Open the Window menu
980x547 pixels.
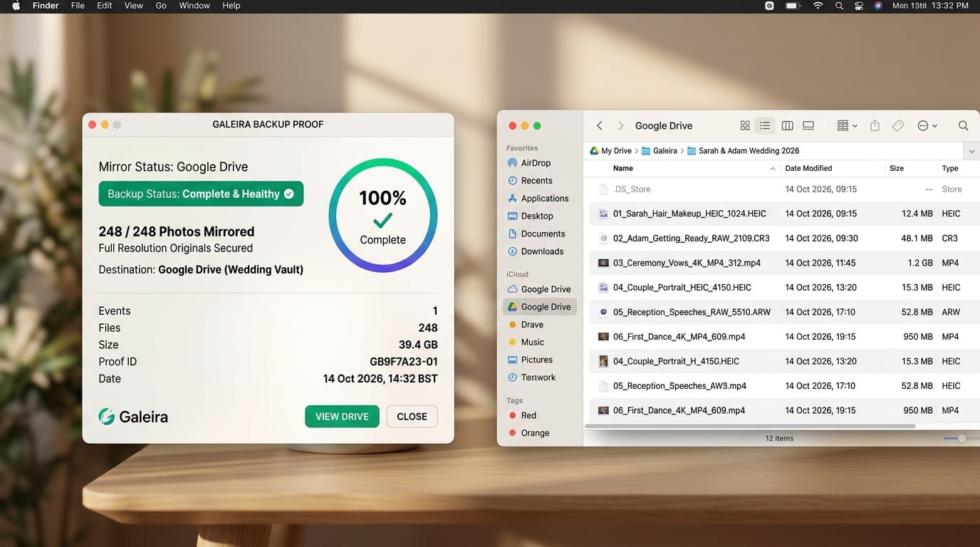tap(194, 6)
